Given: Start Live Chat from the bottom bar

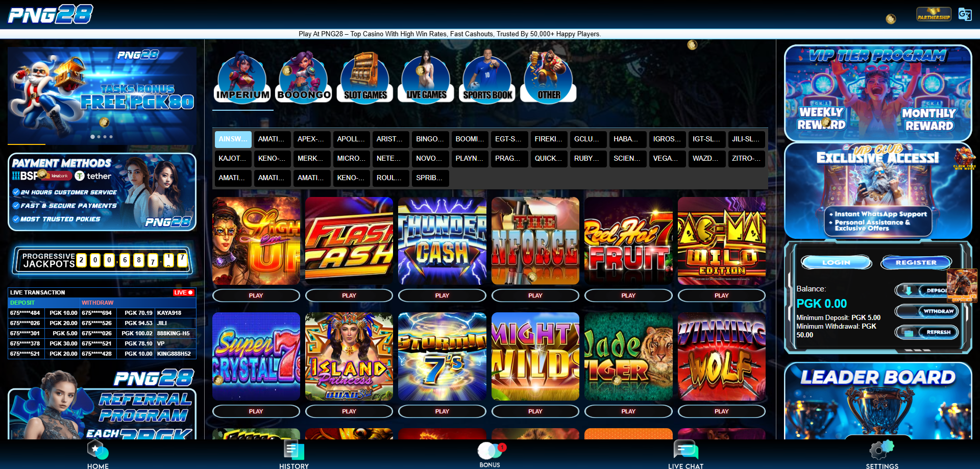Looking at the screenshot, I should 685,454.
